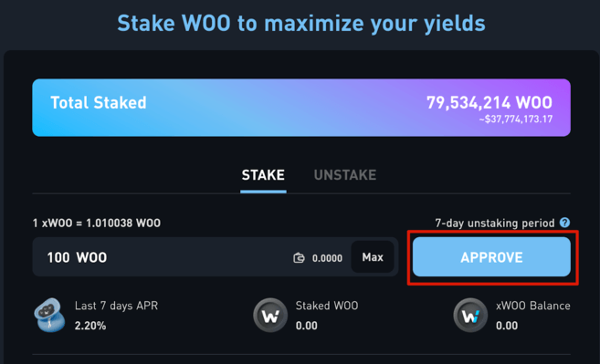Click the wallet balance icon
This screenshot has height=364, width=600.
tap(299, 258)
